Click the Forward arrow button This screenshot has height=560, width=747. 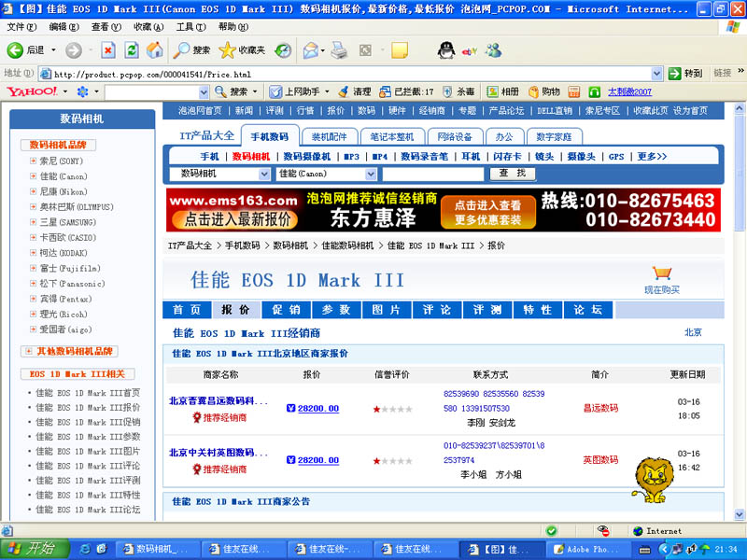click(74, 50)
